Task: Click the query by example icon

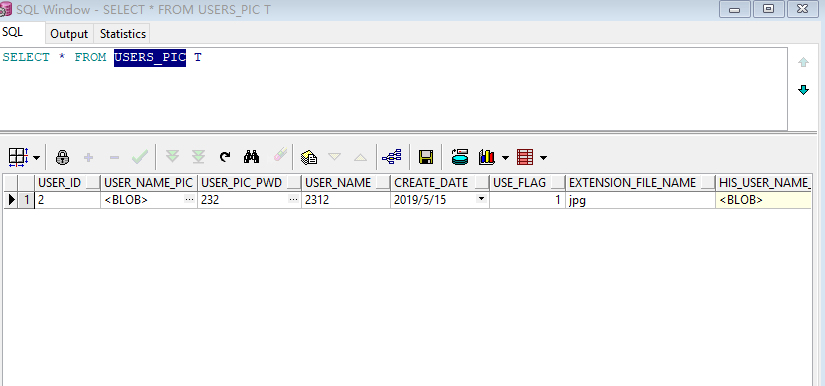Action: (309, 157)
